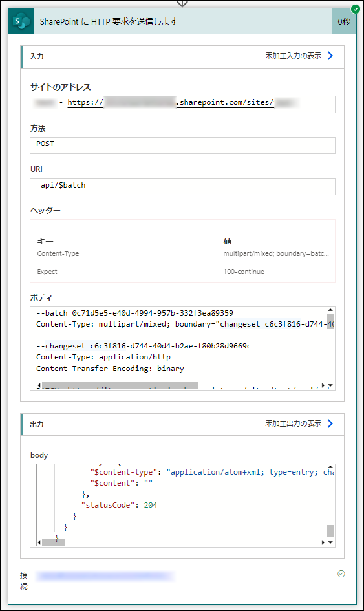
Task: Open raw outputs via chevron arrow
Action: pyautogui.click(x=330, y=423)
